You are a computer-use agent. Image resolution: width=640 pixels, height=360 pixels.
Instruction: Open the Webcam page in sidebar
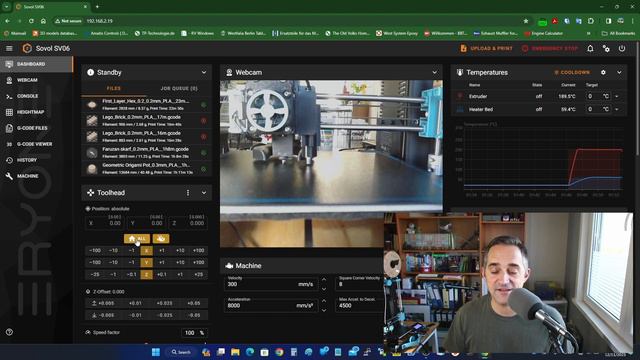pos(36,80)
